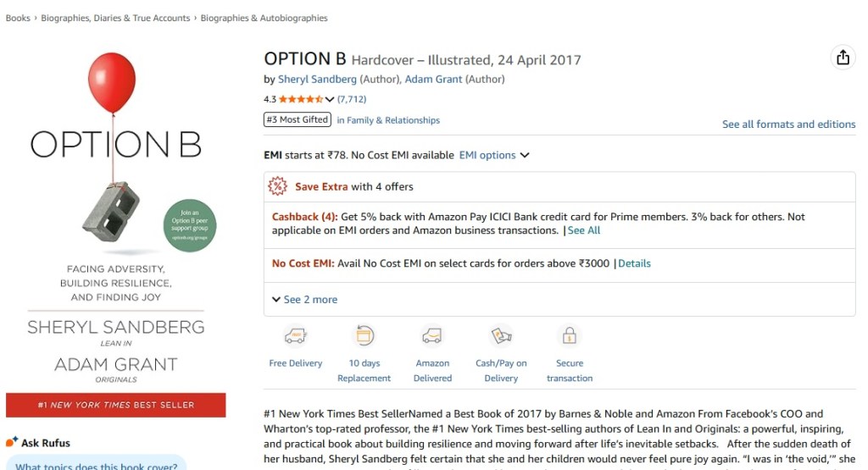Click the share icon button
The image size is (868, 470).
(843, 58)
